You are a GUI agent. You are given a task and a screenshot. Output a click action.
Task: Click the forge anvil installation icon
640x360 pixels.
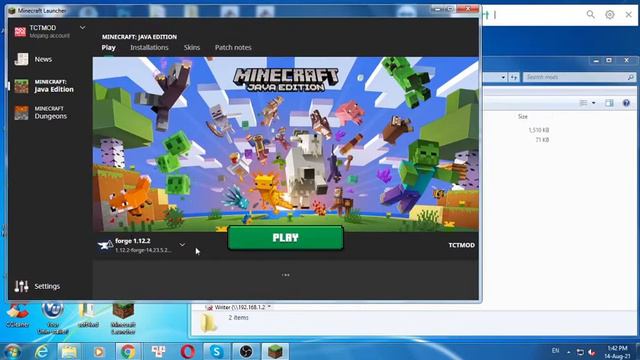point(105,245)
